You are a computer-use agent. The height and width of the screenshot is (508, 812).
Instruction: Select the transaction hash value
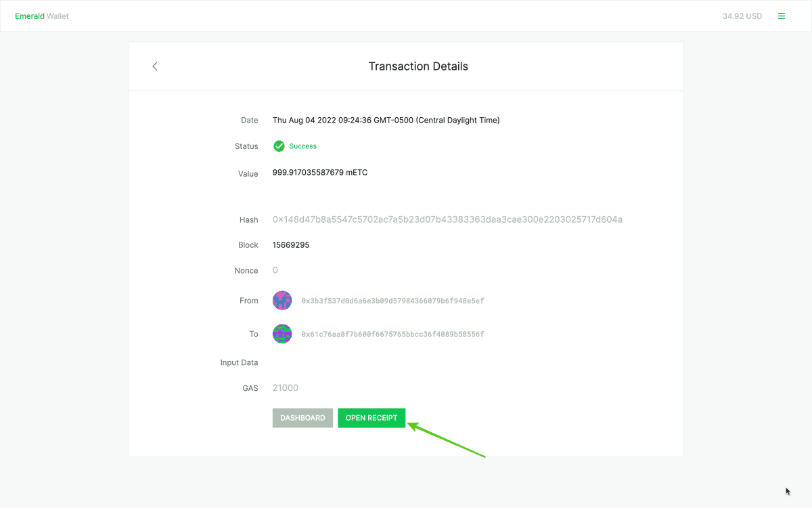(x=447, y=219)
